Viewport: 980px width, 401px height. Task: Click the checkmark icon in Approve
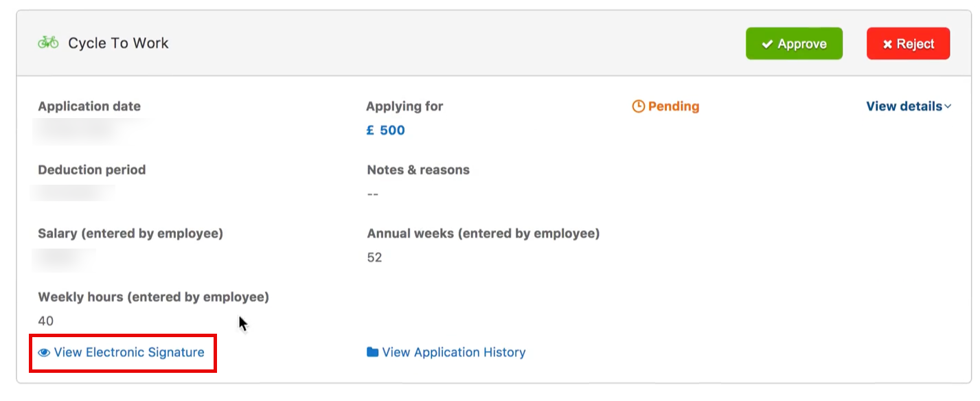pos(767,44)
